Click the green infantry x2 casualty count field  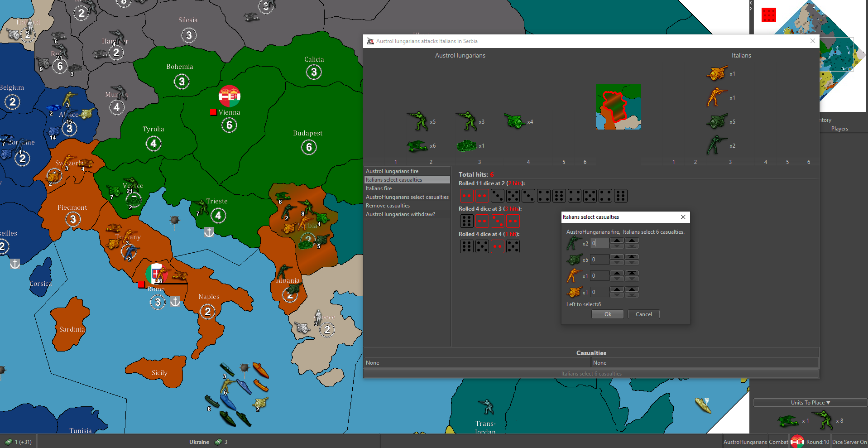click(x=599, y=243)
